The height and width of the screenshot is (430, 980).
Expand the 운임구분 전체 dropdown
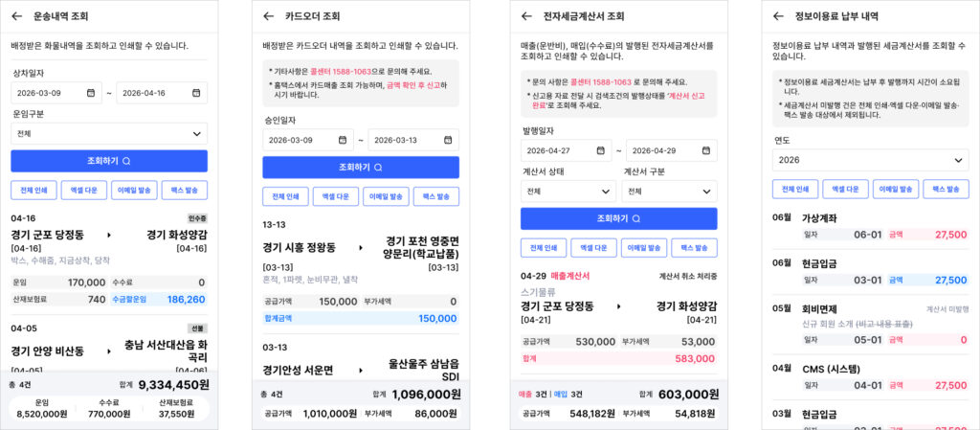[109, 134]
